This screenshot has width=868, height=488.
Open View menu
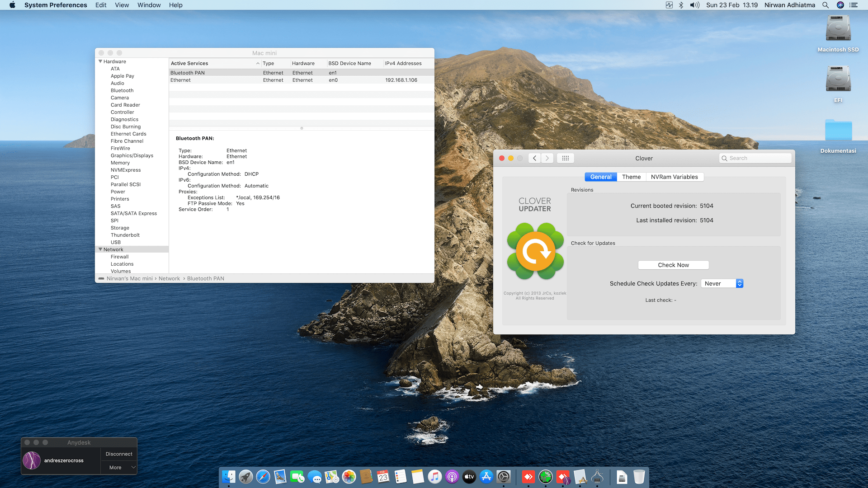(122, 5)
